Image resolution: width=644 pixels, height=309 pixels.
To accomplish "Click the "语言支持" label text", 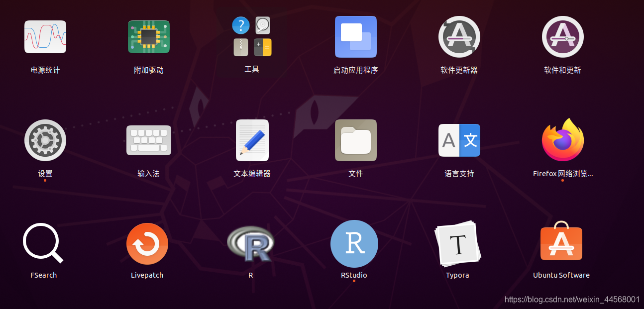I will pyautogui.click(x=459, y=174).
